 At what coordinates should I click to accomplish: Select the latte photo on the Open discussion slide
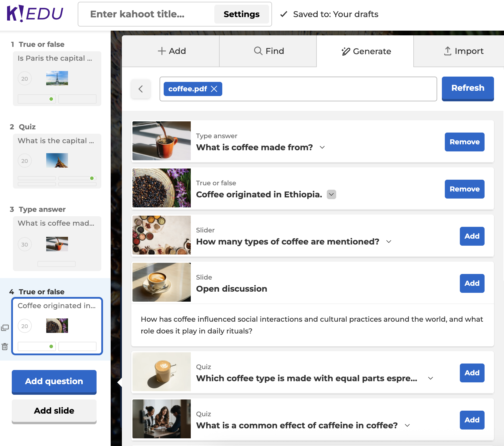161,282
